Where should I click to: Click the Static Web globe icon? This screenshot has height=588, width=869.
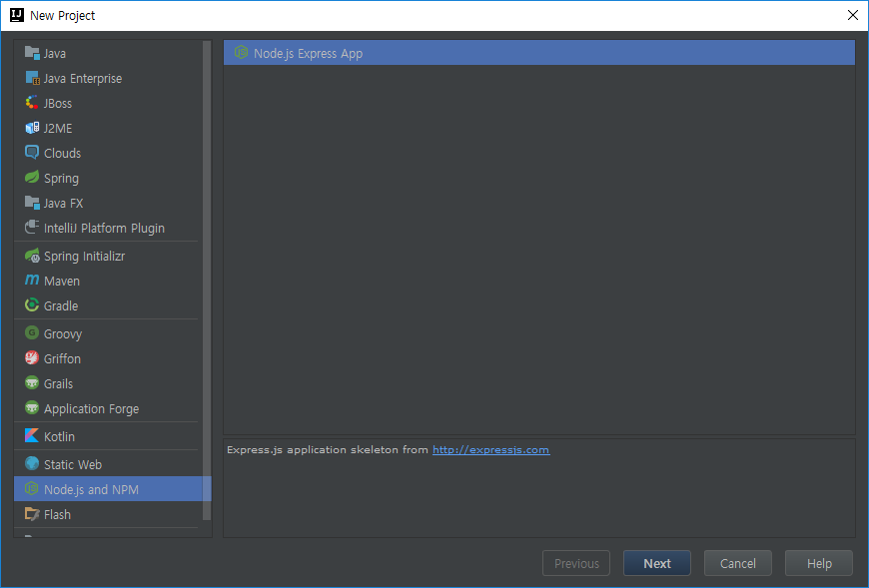point(32,464)
